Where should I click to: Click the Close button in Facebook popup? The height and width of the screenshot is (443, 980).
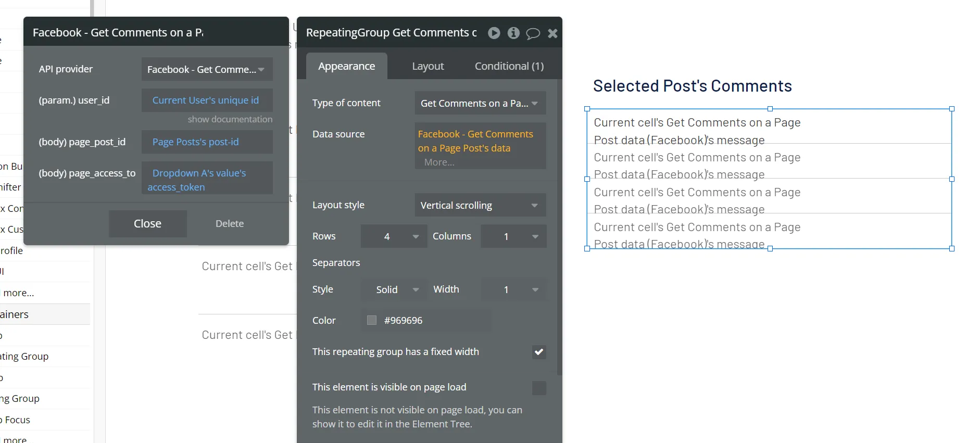[x=147, y=224]
